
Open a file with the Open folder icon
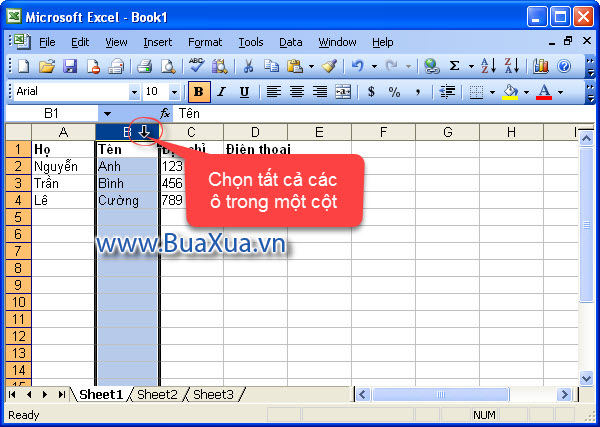click(x=47, y=67)
